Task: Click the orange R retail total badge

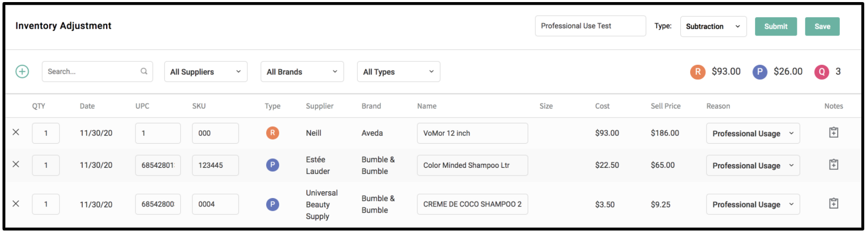Action: [x=698, y=72]
